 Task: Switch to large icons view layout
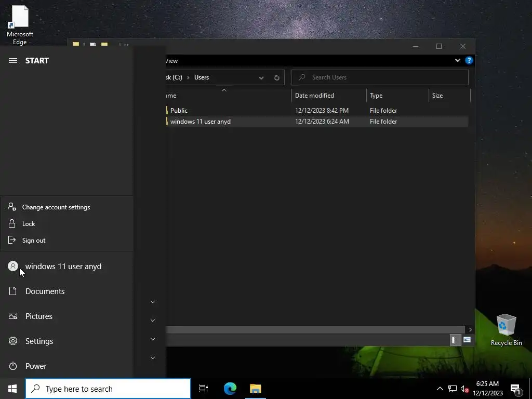click(467, 340)
